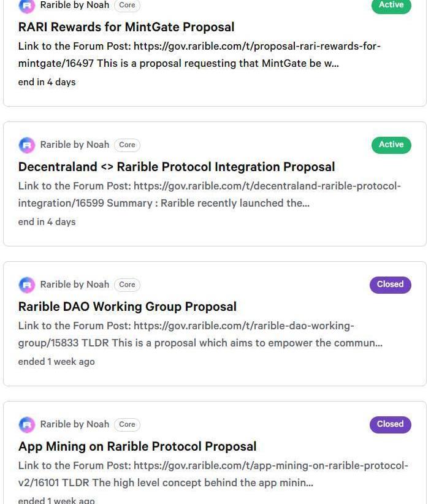This screenshot has height=504, width=431.
Task: Open the RARI Rewards for MintGate Proposal title
Action: click(126, 27)
